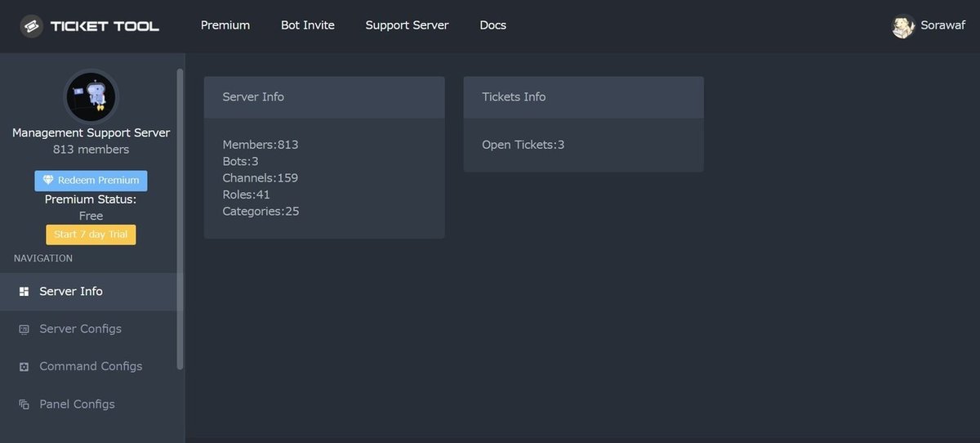Click the Management Support Server avatar
Viewport: 980px width, 443px height.
91,96
